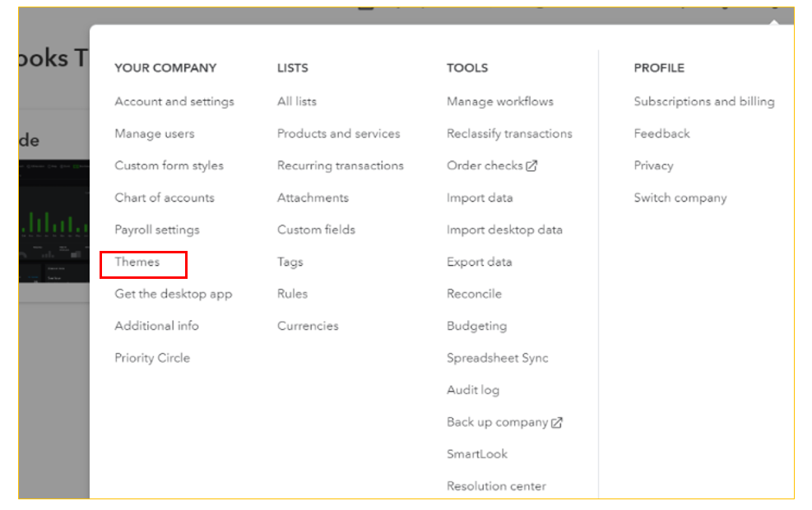This screenshot has height=510, width=812.
Task: Open Custom form styles
Action: coord(169,165)
